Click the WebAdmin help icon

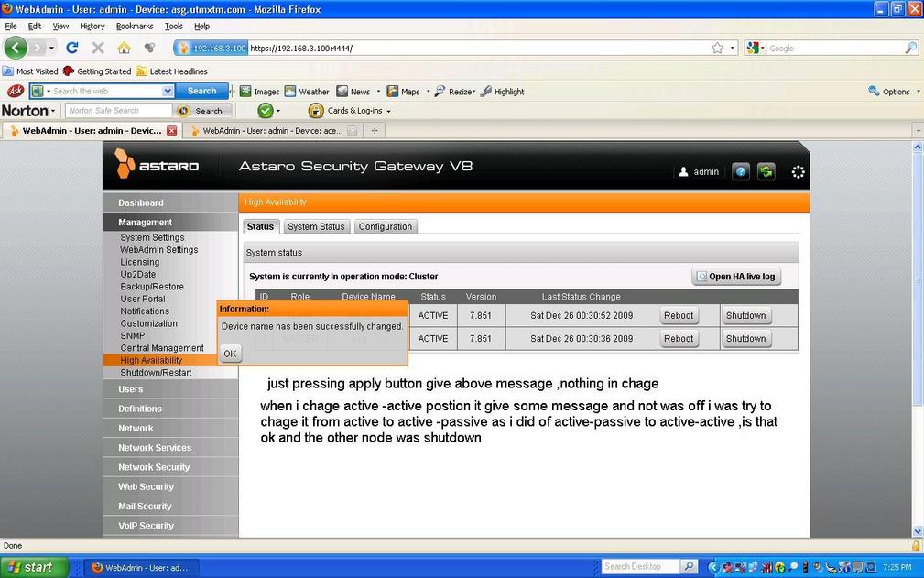[741, 171]
